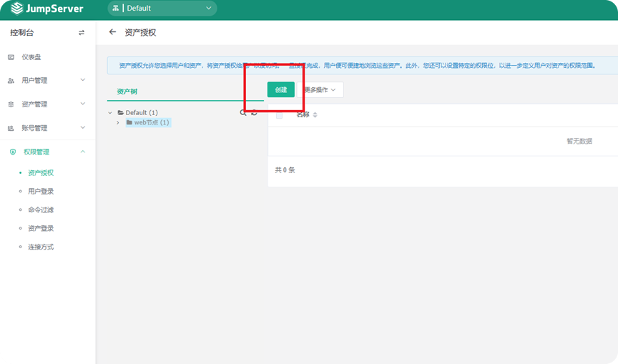This screenshot has width=618, height=364.
Task: Open the Default organization dropdown
Action: (x=162, y=9)
